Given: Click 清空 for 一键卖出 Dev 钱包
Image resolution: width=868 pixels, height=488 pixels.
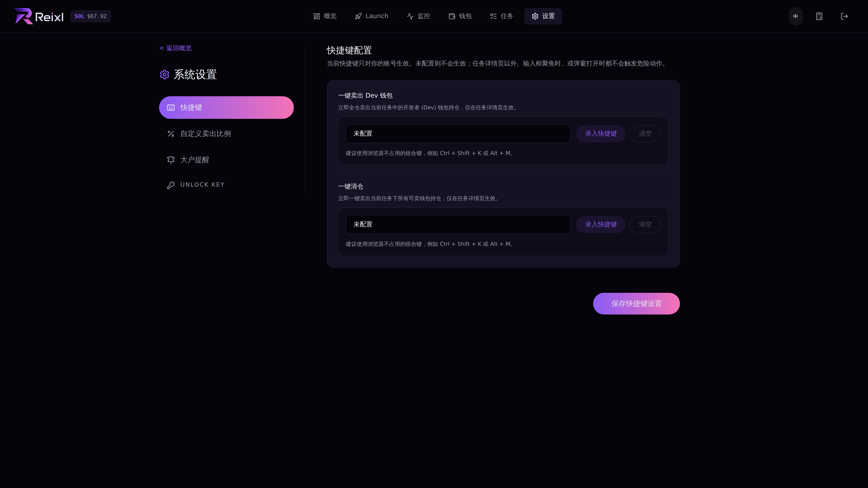Looking at the screenshot, I should pyautogui.click(x=645, y=134).
